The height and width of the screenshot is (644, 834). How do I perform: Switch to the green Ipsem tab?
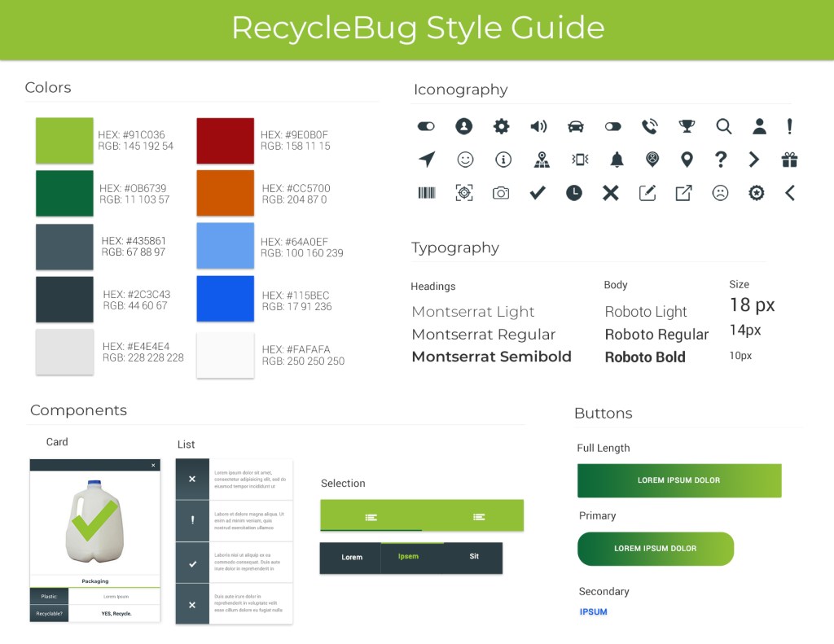[x=408, y=557]
